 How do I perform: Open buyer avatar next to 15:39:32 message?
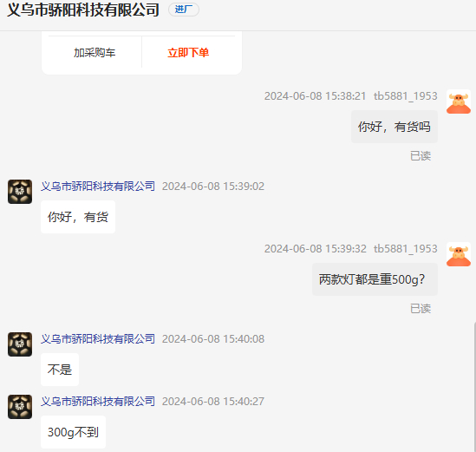459,254
